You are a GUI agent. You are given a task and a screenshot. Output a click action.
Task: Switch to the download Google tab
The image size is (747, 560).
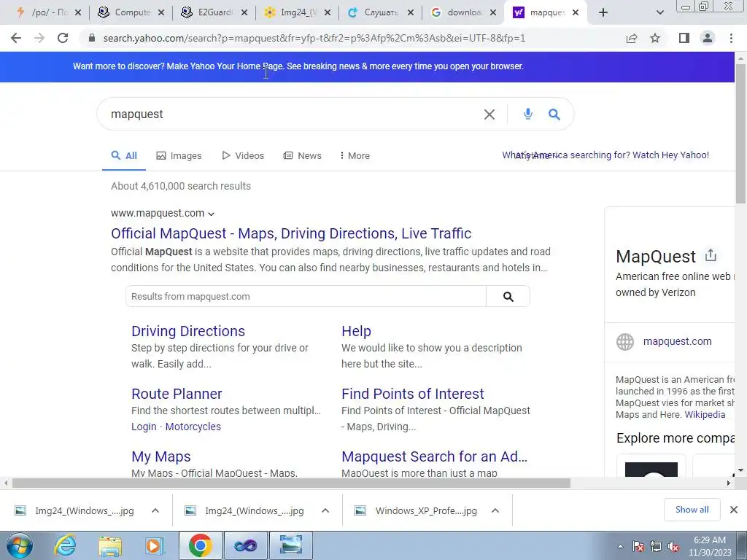tap(463, 12)
